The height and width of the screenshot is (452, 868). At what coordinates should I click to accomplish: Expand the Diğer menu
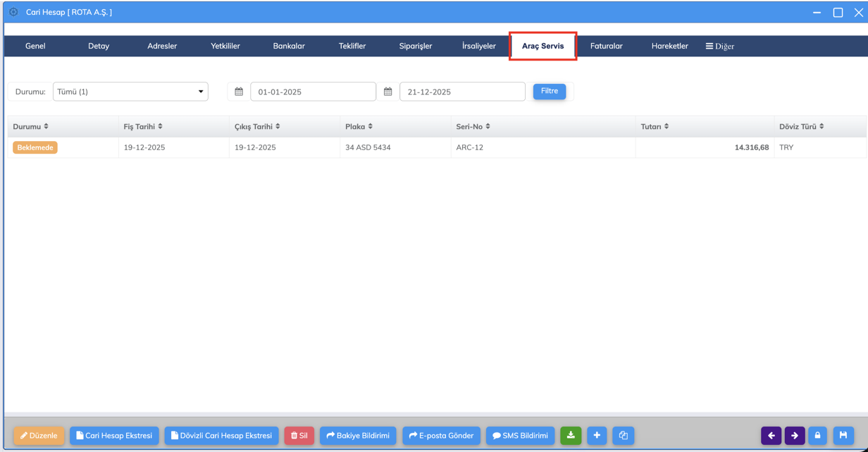[719, 47]
